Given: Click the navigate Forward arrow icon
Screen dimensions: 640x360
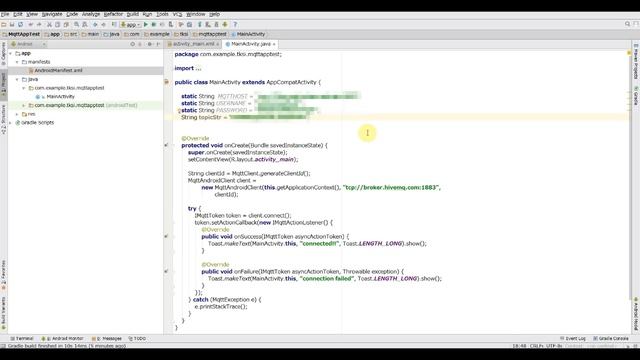Looking at the screenshot, I should pos(103,24).
